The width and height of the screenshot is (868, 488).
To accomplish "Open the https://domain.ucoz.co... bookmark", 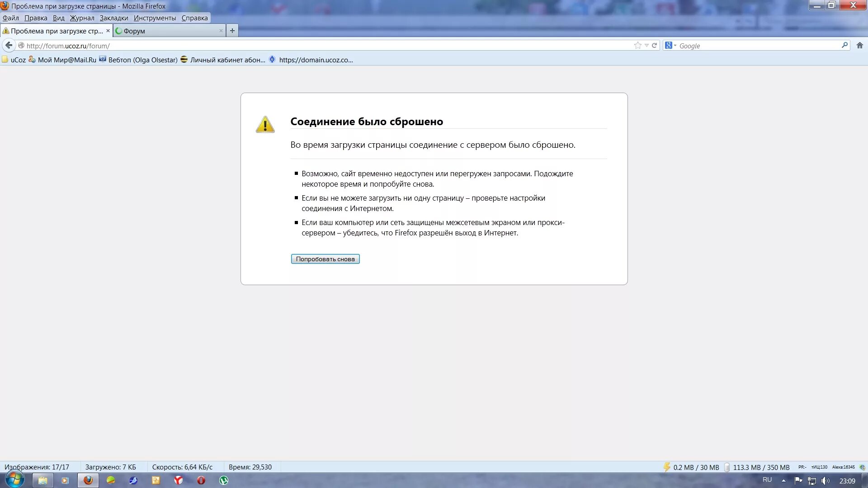I will click(x=311, y=60).
